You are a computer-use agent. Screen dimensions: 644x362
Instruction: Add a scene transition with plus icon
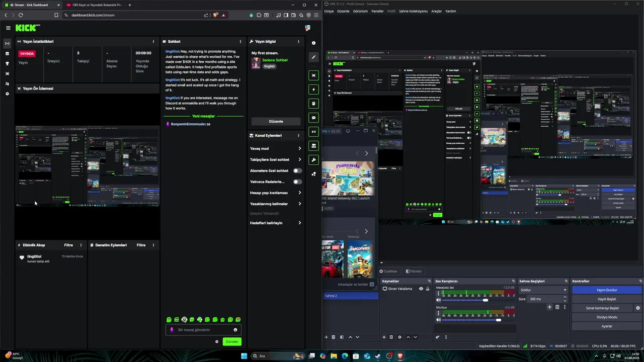coord(549,307)
